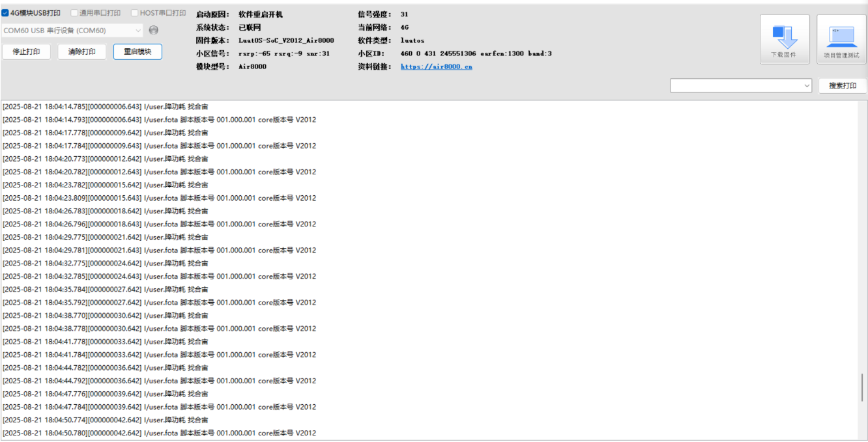Select the log line timestamped 18:04:35.784
Image resolution: width=868 pixels, height=442 pixels.
pyautogui.click(x=106, y=289)
